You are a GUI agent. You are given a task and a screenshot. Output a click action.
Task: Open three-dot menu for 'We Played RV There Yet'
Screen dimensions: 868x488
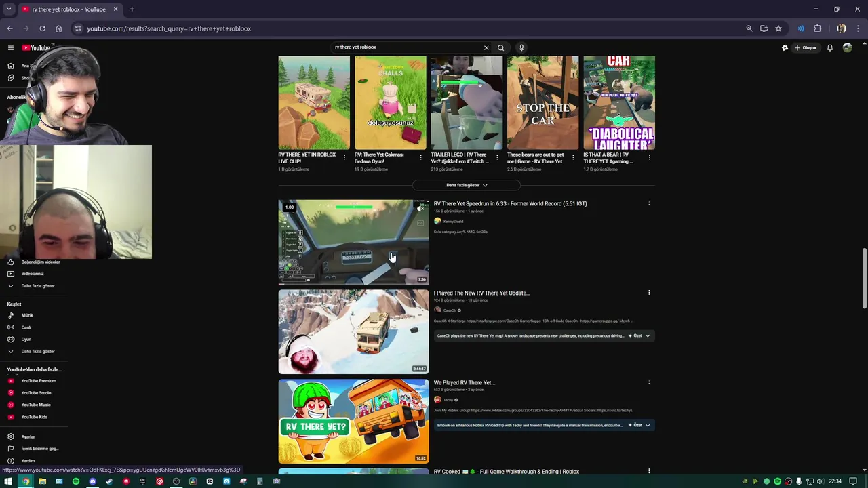pos(649,382)
